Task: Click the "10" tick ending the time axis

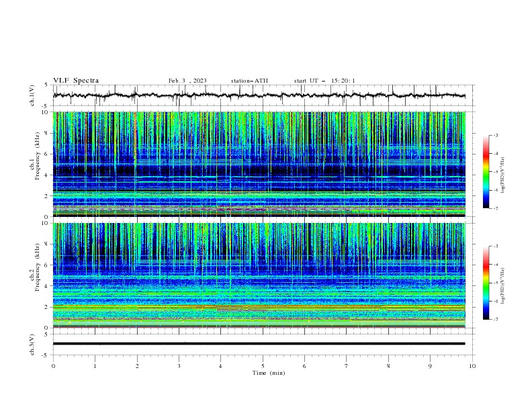Action: 472,366
